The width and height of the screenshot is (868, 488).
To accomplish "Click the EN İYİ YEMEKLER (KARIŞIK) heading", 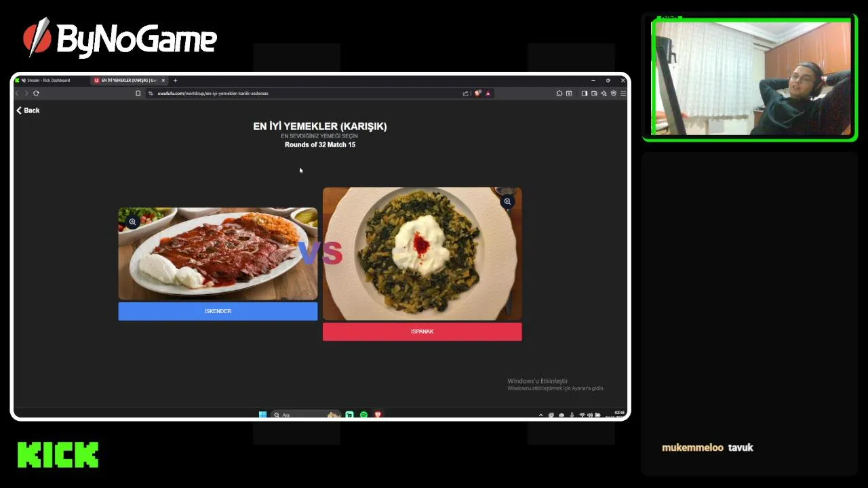I will pyautogui.click(x=320, y=126).
